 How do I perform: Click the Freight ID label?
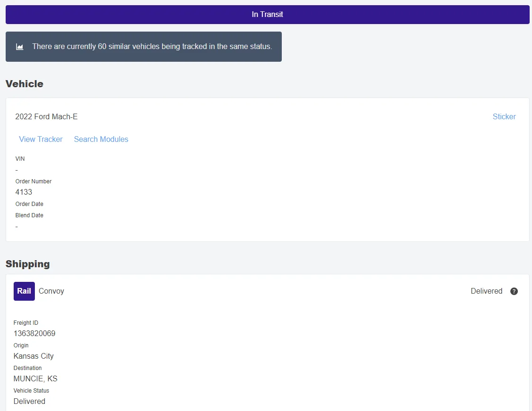pyautogui.click(x=26, y=323)
